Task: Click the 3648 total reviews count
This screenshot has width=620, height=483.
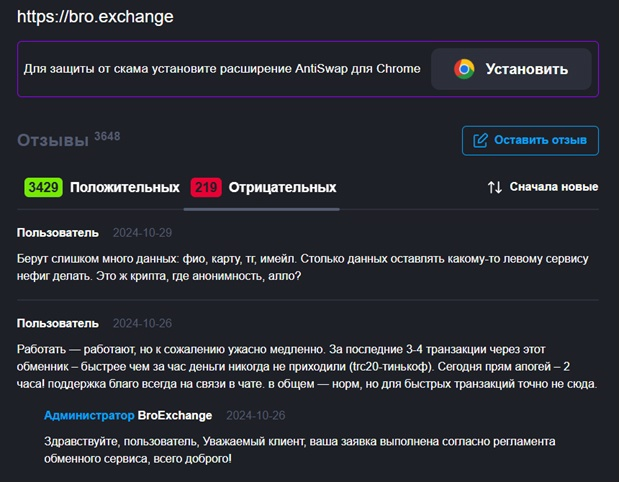Action: click(x=107, y=135)
